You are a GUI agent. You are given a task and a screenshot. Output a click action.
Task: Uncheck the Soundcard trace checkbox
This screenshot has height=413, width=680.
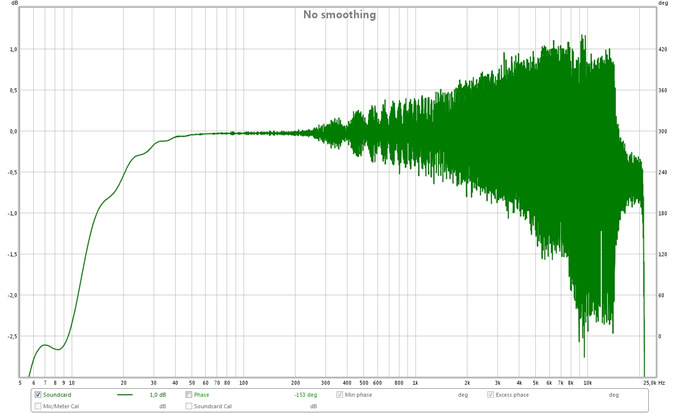coord(38,395)
